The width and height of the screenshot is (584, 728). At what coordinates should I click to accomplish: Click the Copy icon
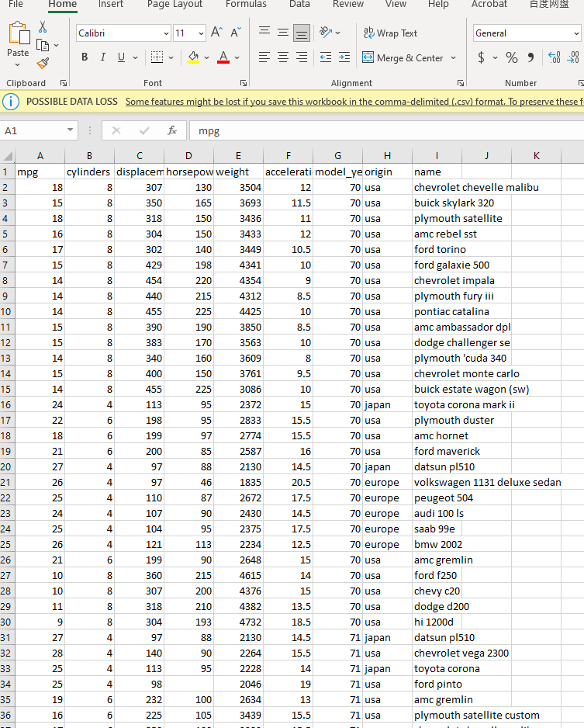tap(43, 46)
